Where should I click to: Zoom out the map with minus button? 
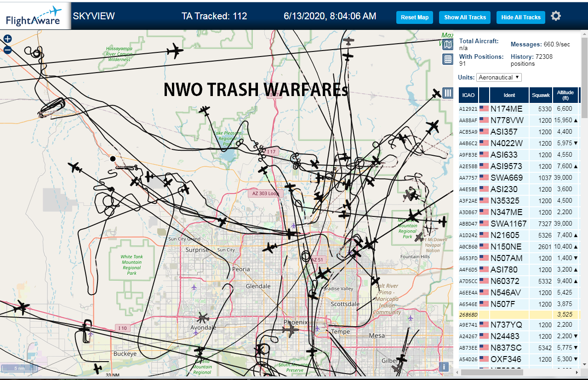pos(7,50)
